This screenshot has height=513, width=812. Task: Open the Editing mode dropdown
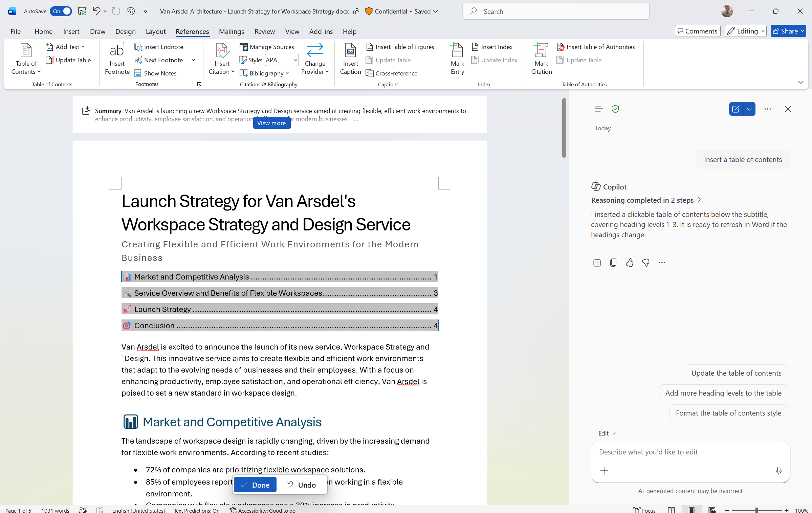pos(746,31)
